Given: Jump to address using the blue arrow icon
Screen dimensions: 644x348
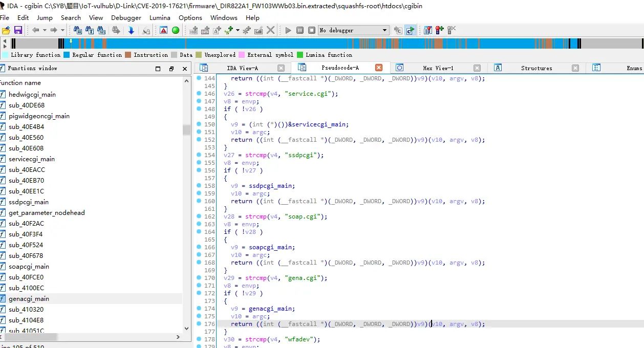Looking at the screenshot, I should (130, 30).
